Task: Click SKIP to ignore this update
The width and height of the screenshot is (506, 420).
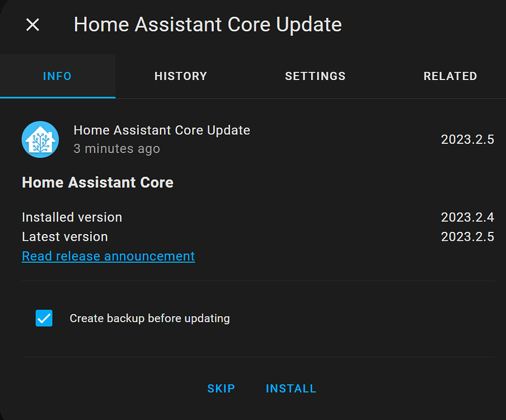Action: click(221, 388)
